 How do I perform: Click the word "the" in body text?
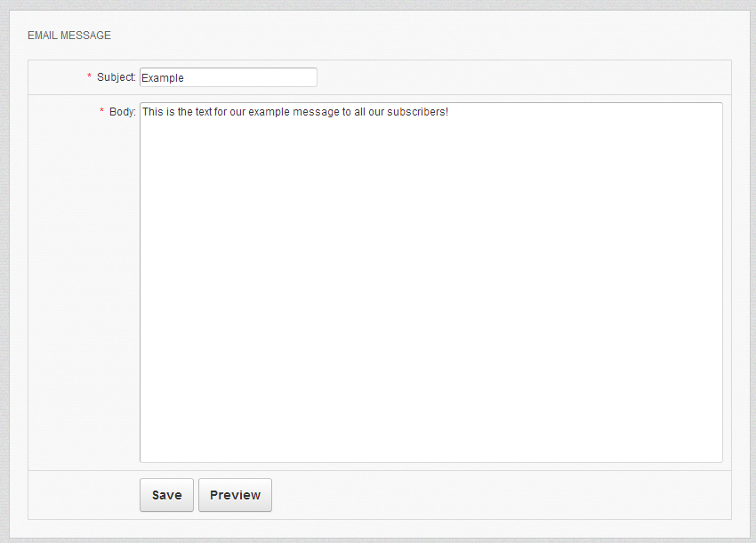point(185,112)
